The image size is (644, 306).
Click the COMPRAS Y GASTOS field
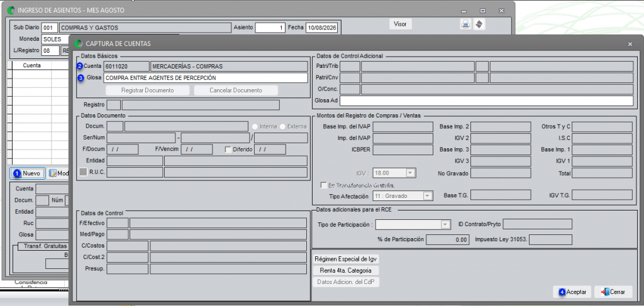click(145, 28)
